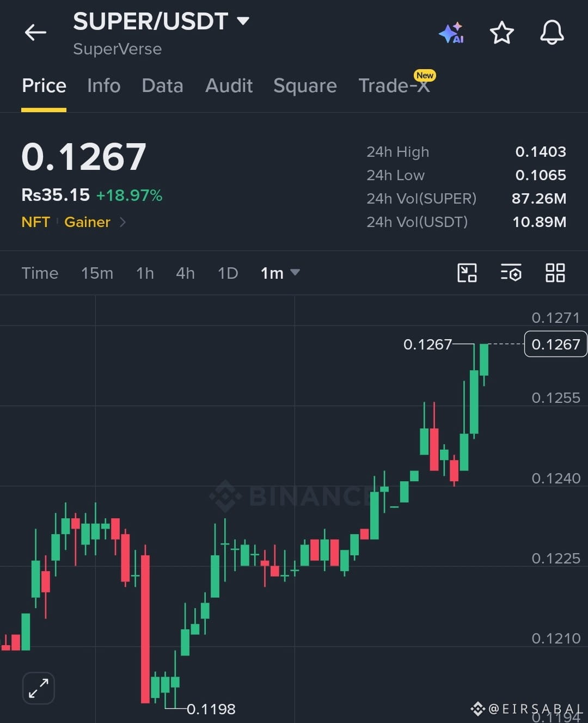Screen dimensions: 588x723
Task: Tap the SuperVerse subtitle
Action: 118,49
